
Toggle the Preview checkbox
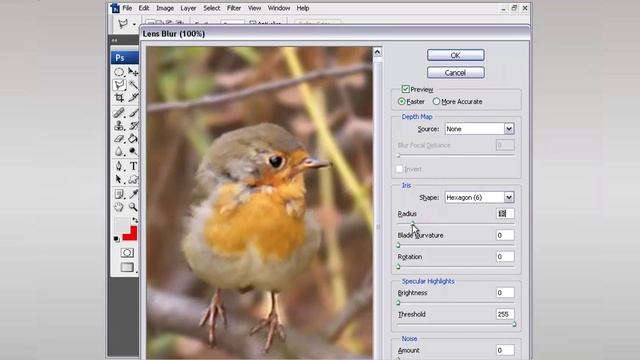(x=405, y=89)
